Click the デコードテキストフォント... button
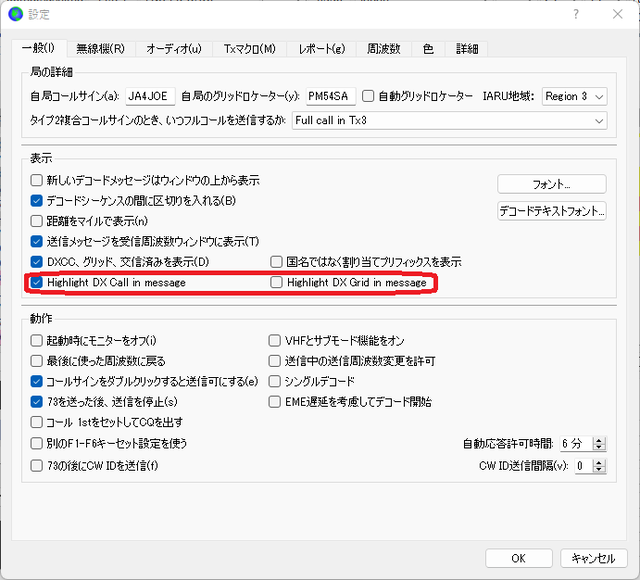This screenshot has height=580, width=640. (552, 211)
